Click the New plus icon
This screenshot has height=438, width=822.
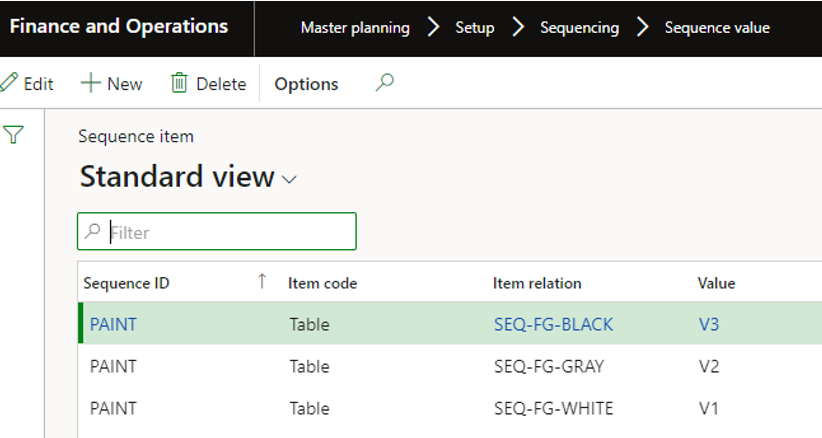coord(90,83)
